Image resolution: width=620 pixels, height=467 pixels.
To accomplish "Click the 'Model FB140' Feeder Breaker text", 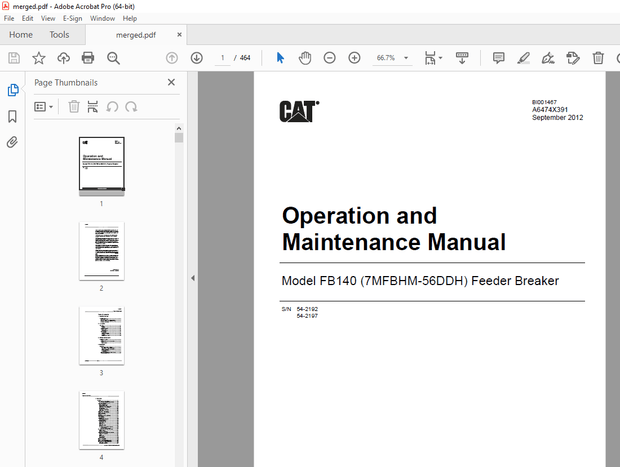I will pos(420,281).
